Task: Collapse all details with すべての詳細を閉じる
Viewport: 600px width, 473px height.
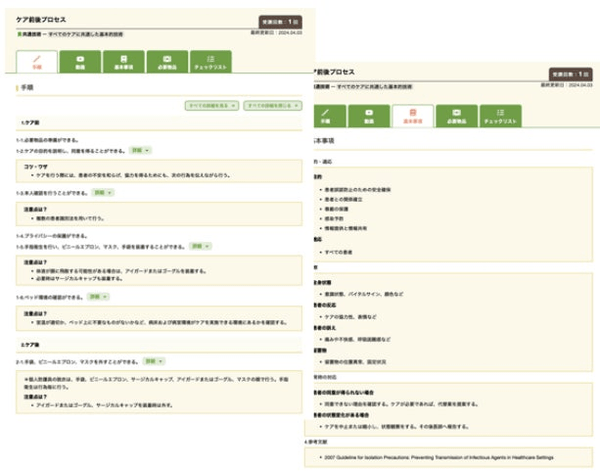Action: coord(270,105)
